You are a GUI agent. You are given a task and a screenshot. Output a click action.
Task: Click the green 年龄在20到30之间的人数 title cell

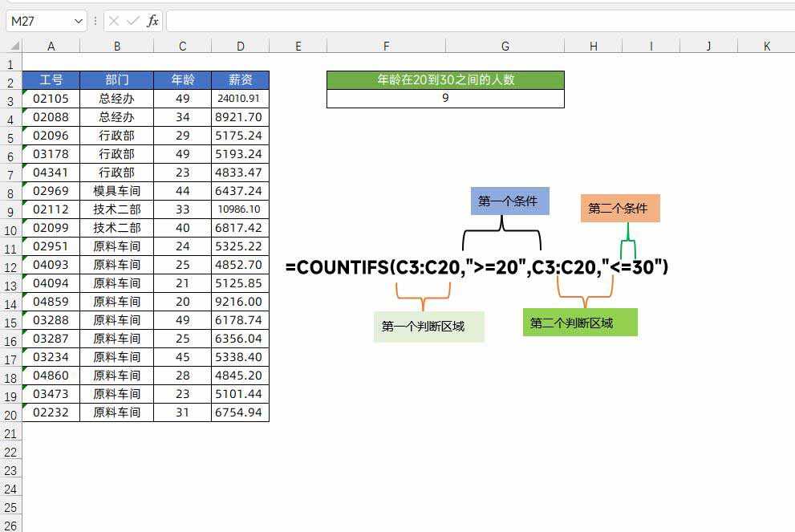click(445, 79)
